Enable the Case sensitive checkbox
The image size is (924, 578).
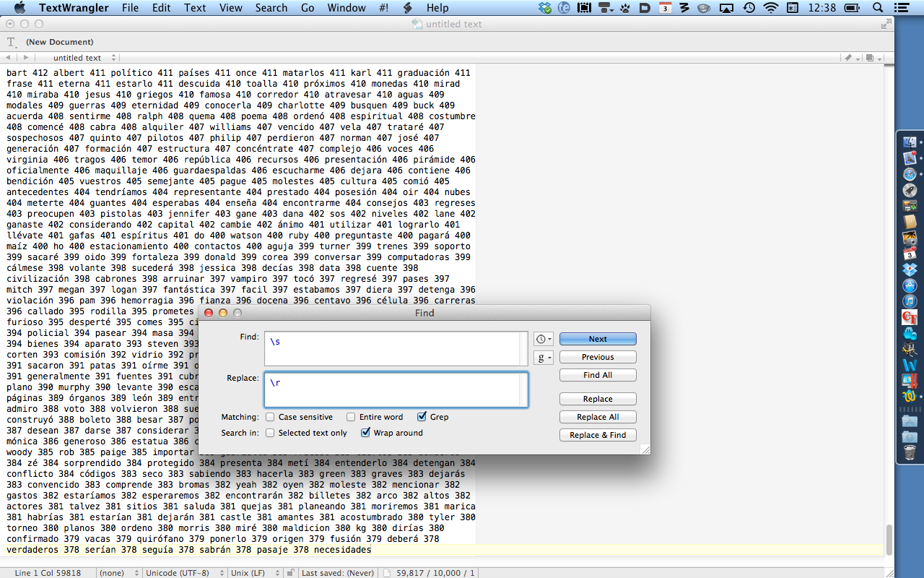270,417
